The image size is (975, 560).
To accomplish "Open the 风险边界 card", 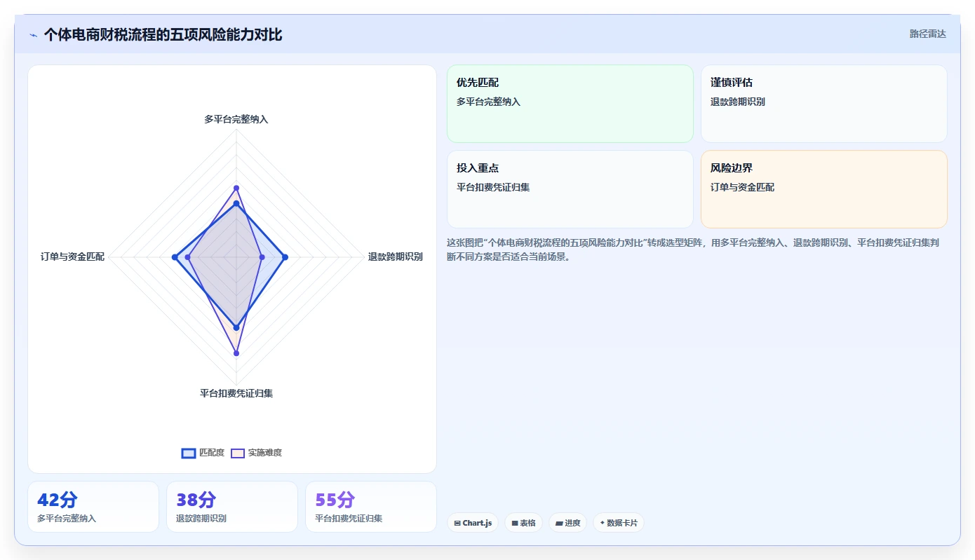I will [824, 189].
